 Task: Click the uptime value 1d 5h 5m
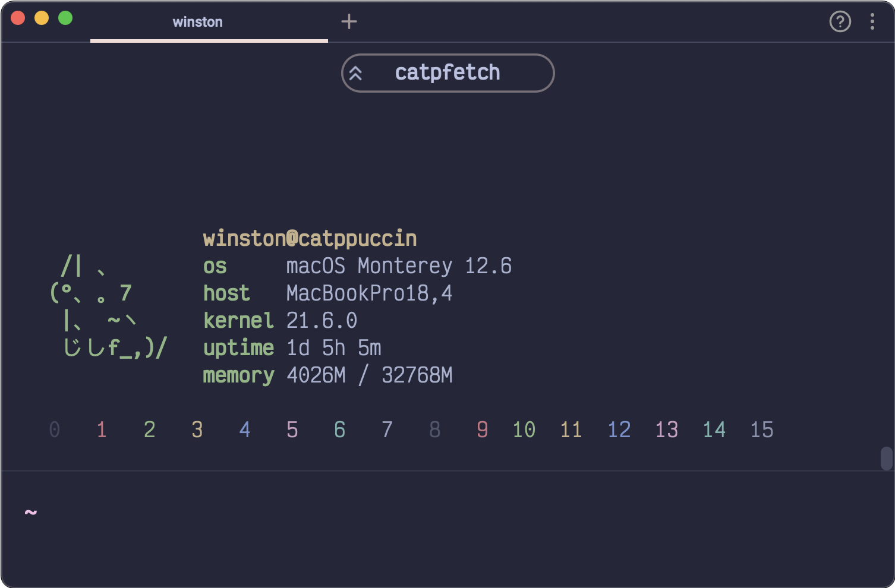[333, 348]
